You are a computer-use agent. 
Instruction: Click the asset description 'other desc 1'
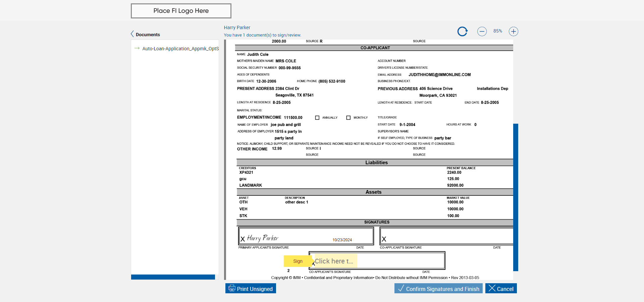[x=297, y=202]
